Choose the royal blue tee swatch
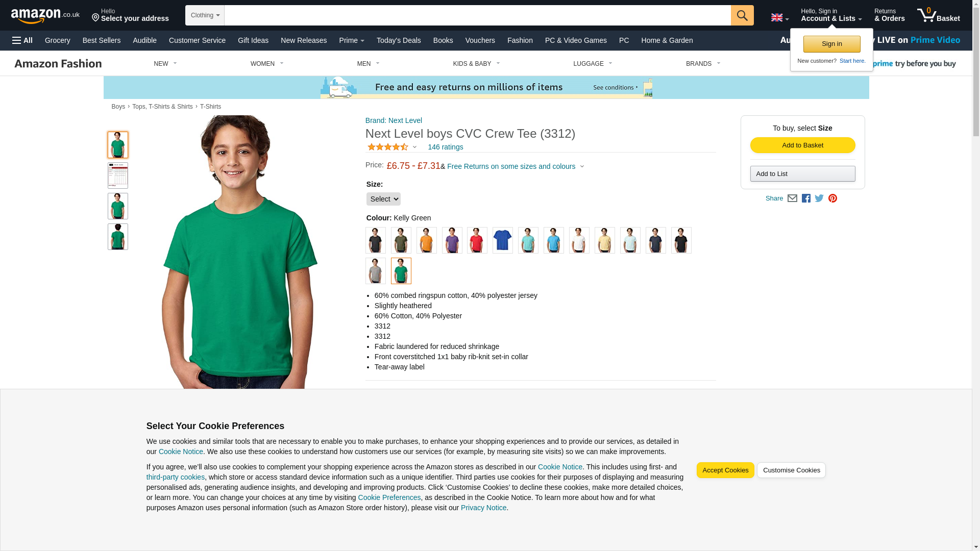 point(503,240)
